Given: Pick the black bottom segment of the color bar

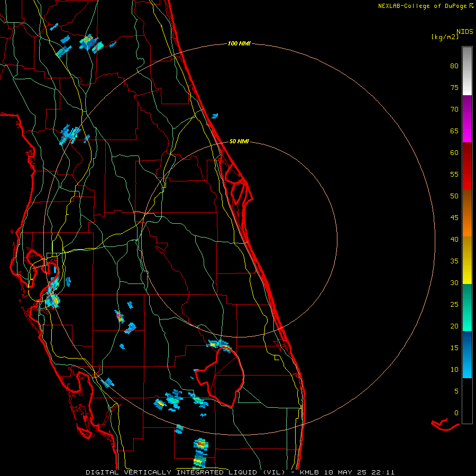Looking at the screenshot, I should pyautogui.click(x=467, y=401).
